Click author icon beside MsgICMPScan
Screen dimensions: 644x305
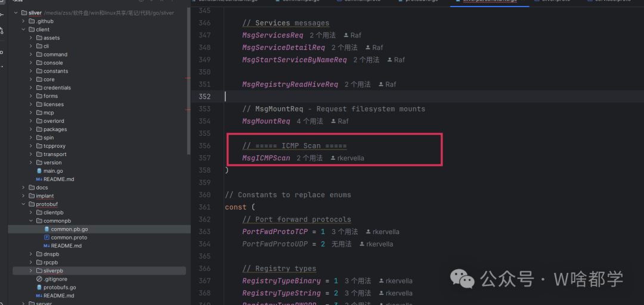coord(333,158)
